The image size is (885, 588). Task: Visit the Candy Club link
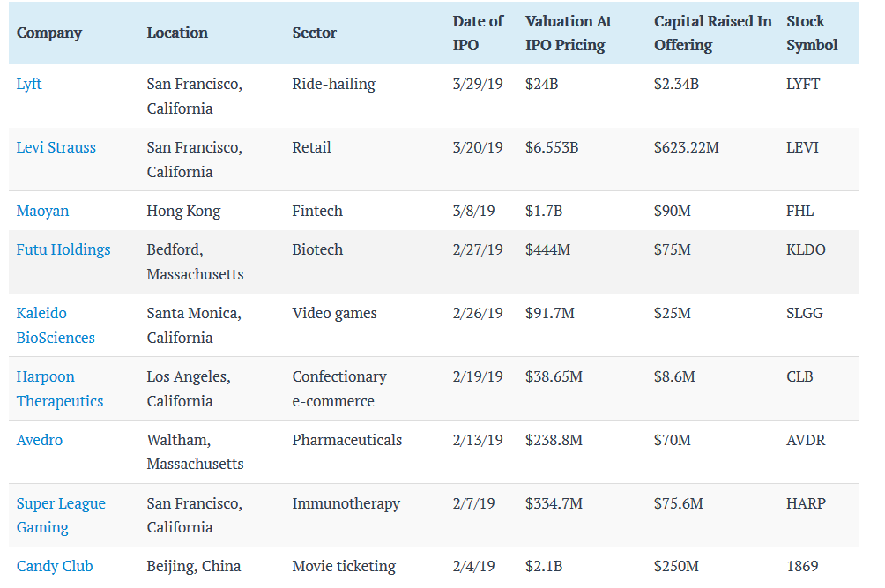(55, 567)
